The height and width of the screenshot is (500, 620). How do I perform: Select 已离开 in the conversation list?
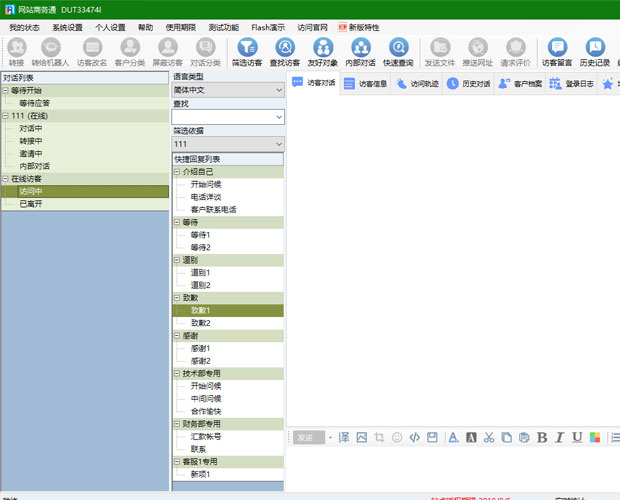[30, 203]
